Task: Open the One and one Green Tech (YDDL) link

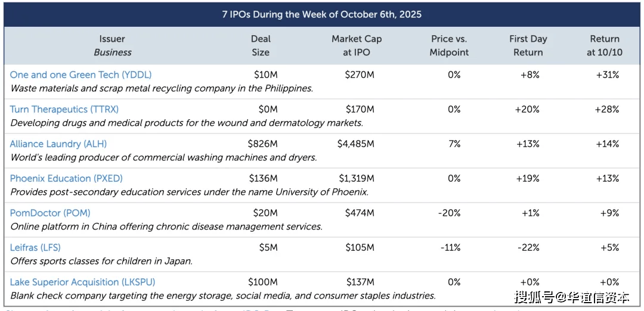Action: [x=80, y=74]
